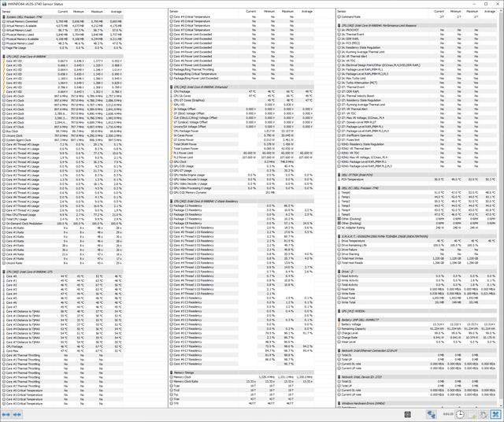The image size is (504, 422).
Task: Click the HWiNFO64 title bar app icon
Action: [x=4, y=4]
